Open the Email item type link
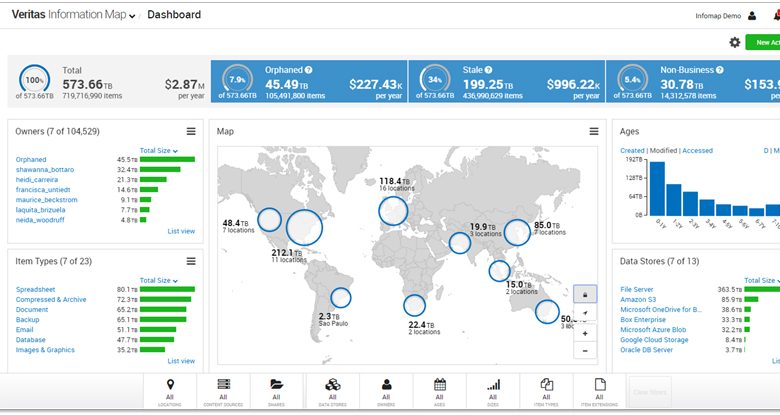780x415 pixels. coord(24,329)
